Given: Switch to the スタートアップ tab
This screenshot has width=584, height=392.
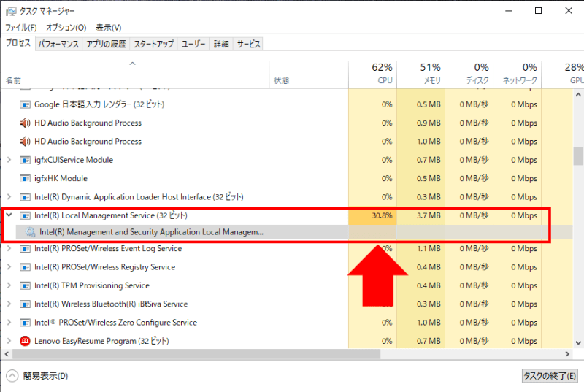Looking at the screenshot, I should click(154, 44).
